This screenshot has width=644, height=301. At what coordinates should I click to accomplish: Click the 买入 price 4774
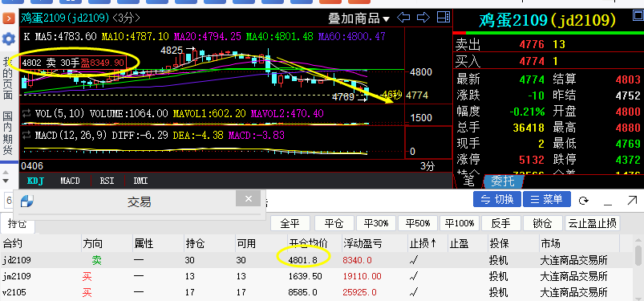tap(532, 62)
